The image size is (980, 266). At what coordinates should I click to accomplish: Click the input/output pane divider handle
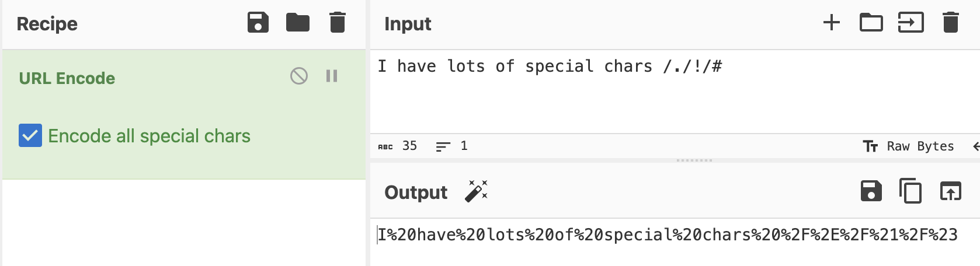pos(694,160)
